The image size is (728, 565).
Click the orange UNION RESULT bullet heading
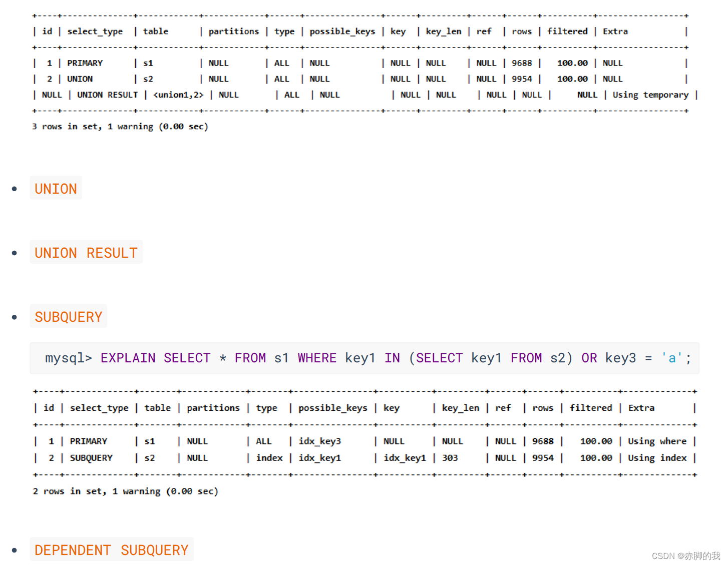coord(86,253)
